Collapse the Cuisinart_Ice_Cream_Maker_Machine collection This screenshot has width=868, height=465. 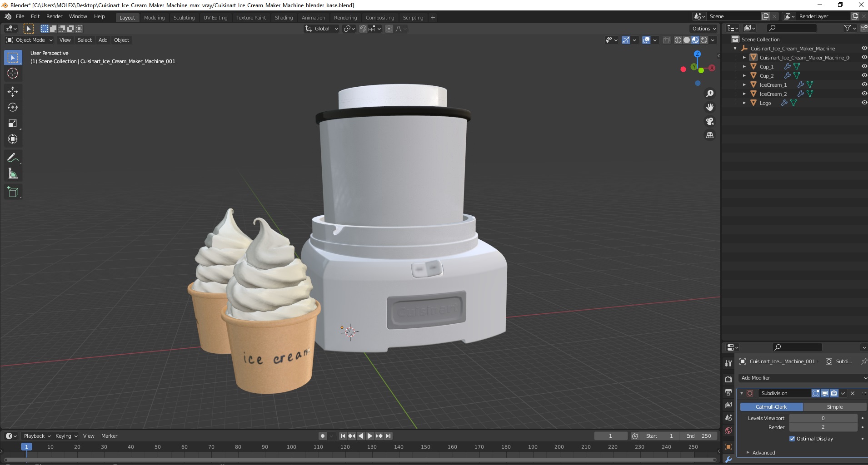[735, 49]
